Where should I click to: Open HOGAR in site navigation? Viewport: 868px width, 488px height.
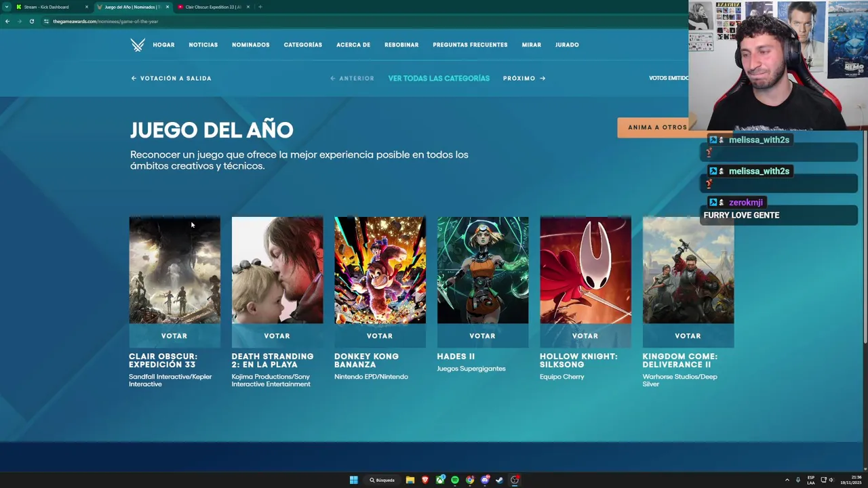(163, 45)
